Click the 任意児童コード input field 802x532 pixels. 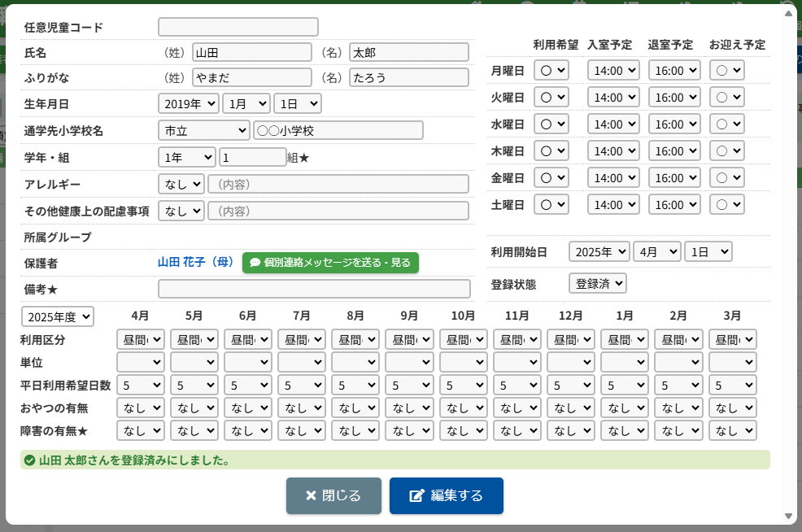click(x=238, y=28)
